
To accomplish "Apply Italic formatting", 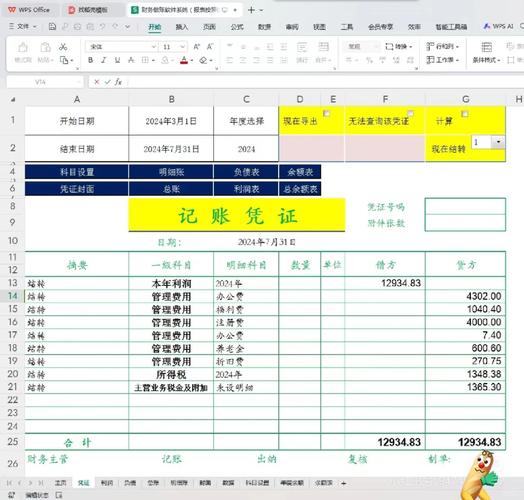I will click(104, 60).
